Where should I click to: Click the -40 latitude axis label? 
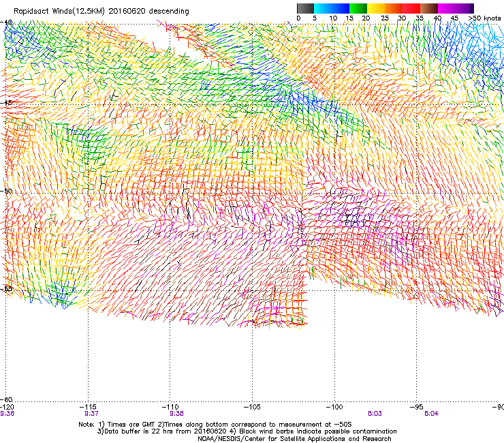pos(6,22)
